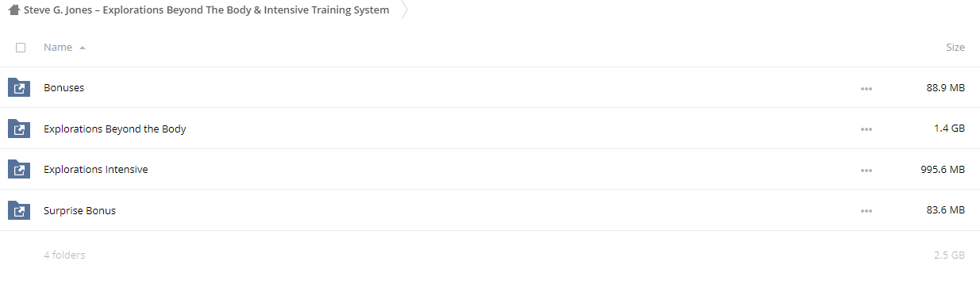Toggle the select all checkbox

pos(21,48)
